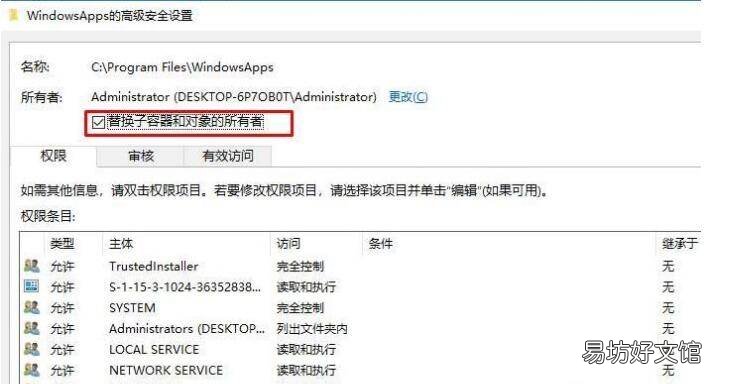The width and height of the screenshot is (729, 384).
Task: Click the owner name Administrator (DESKTOP-6P7OB0T\Administrator)
Action: [x=234, y=97]
